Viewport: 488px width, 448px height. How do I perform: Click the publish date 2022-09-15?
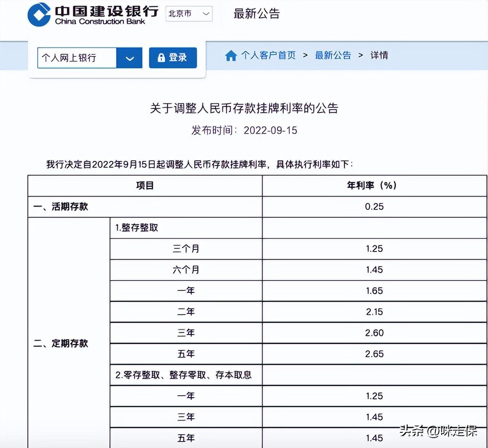point(270,131)
